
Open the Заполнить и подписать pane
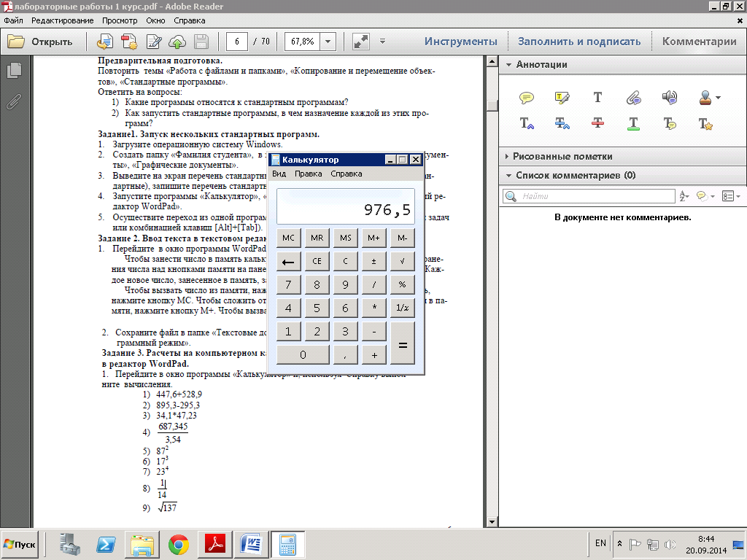[579, 42]
